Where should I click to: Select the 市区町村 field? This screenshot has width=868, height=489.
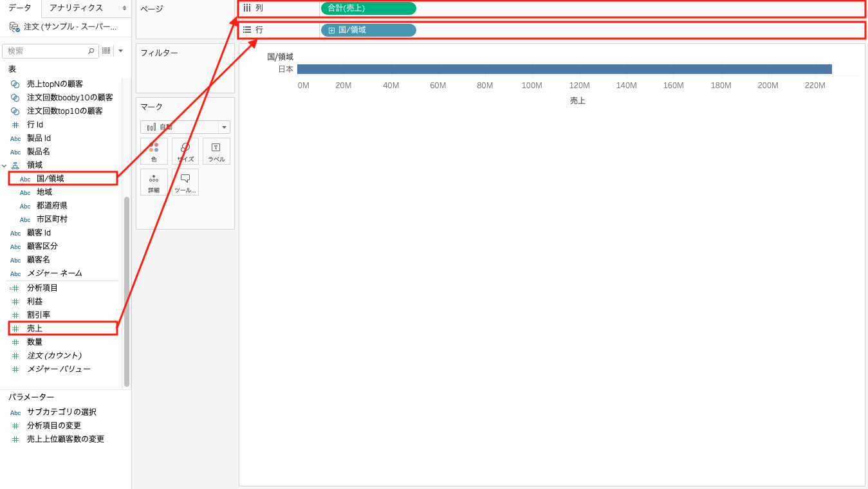click(x=52, y=219)
